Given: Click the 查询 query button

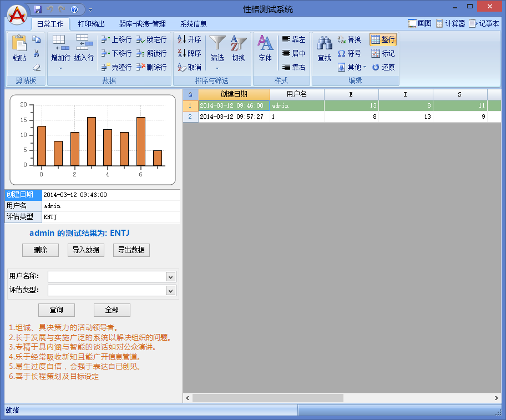Looking at the screenshot, I should pos(57,310).
